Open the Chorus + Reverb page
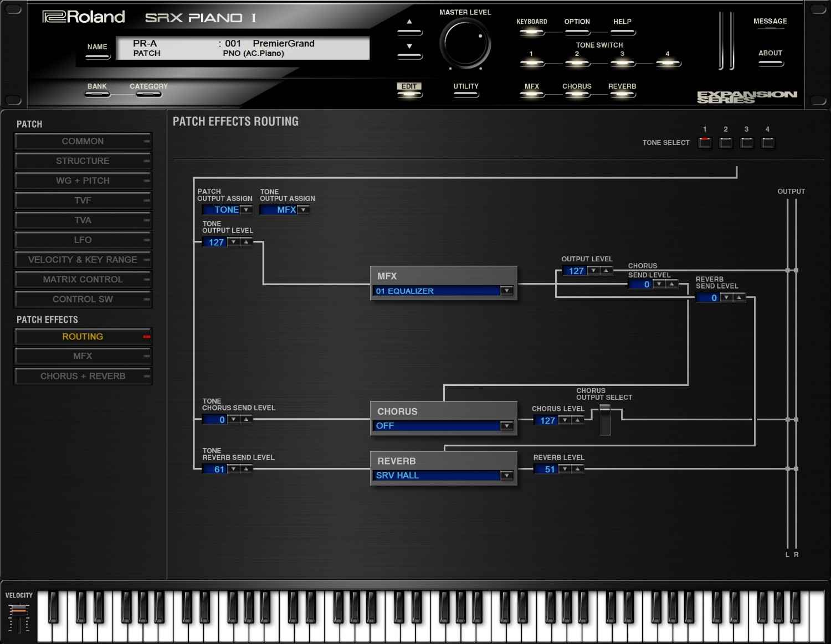 pyautogui.click(x=83, y=376)
